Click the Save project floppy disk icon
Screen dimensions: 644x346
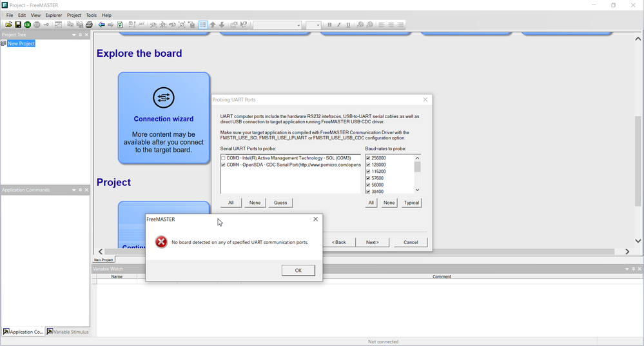coord(18,25)
